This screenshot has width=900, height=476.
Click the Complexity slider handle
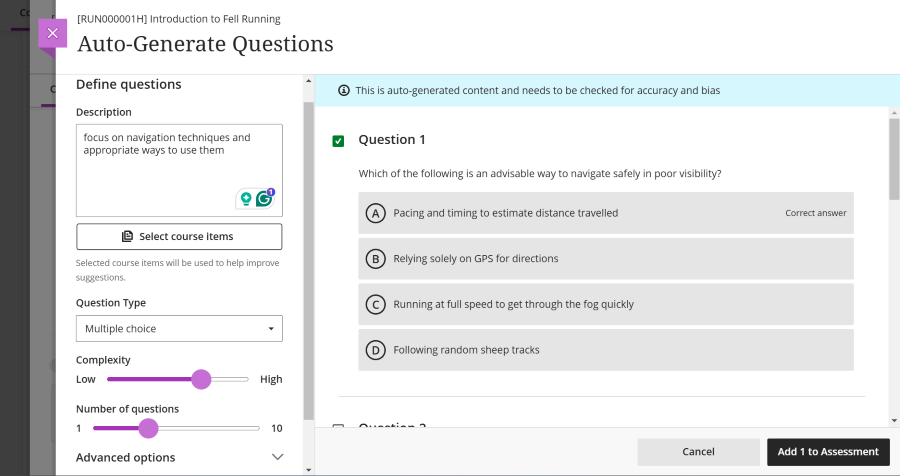tap(201, 379)
